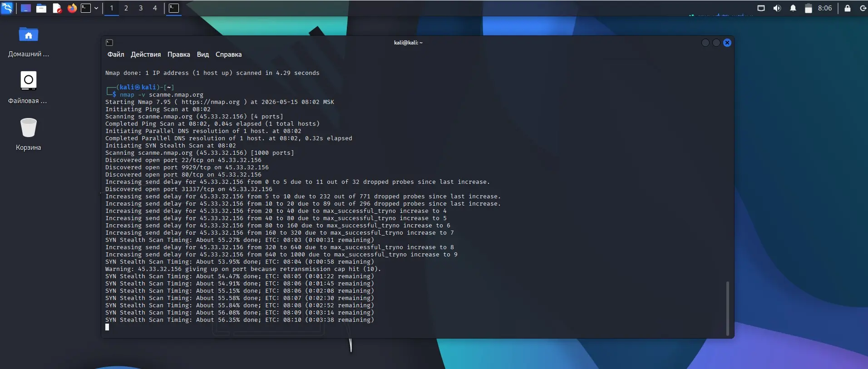Open the text editor launcher in panel
The image size is (868, 369).
pyautogui.click(x=57, y=8)
